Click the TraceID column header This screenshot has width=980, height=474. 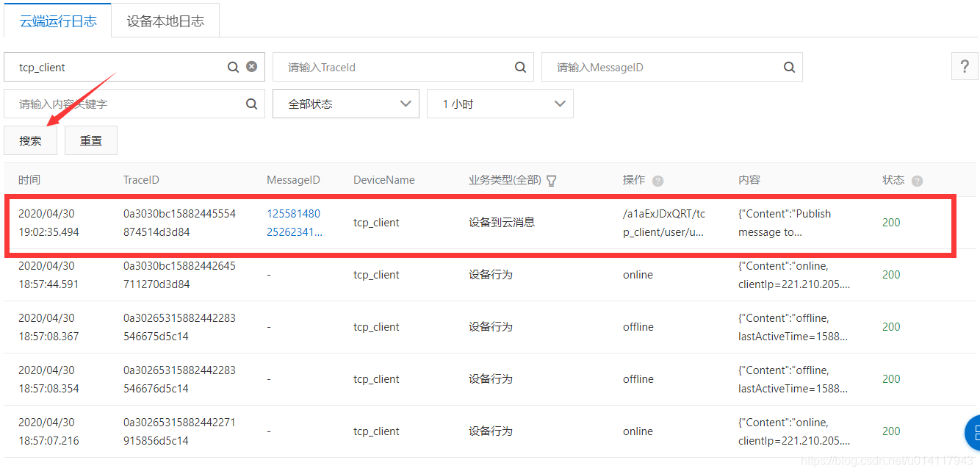coord(141,180)
